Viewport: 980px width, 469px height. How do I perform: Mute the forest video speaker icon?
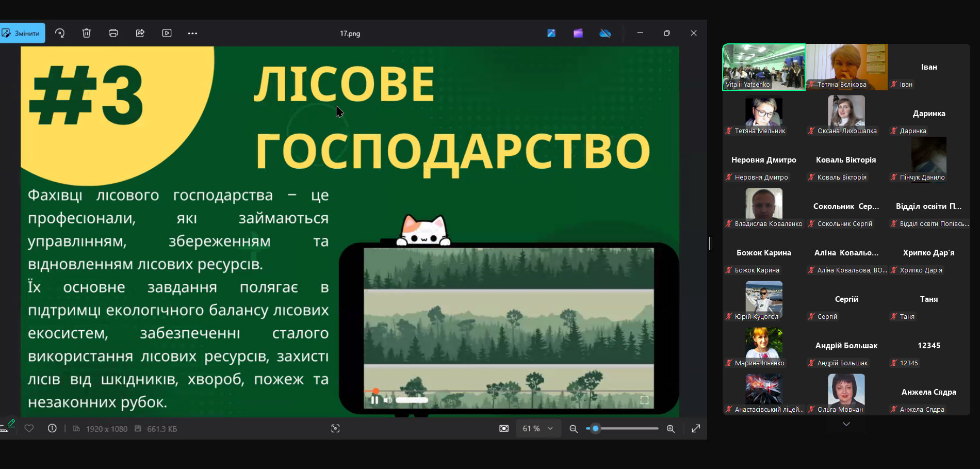[x=388, y=400]
